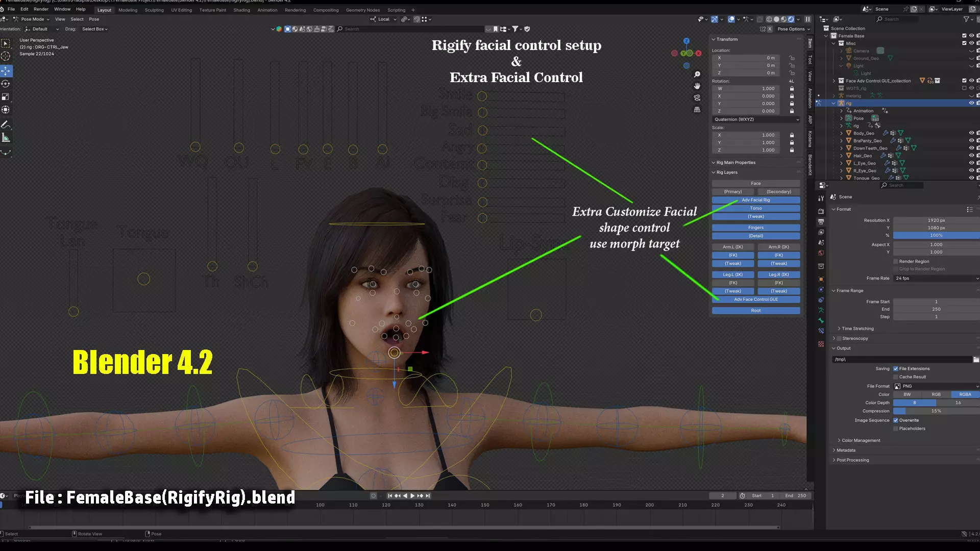This screenshot has height=551, width=980.
Task: Toggle the Overwrite checkbox
Action: [x=896, y=420]
